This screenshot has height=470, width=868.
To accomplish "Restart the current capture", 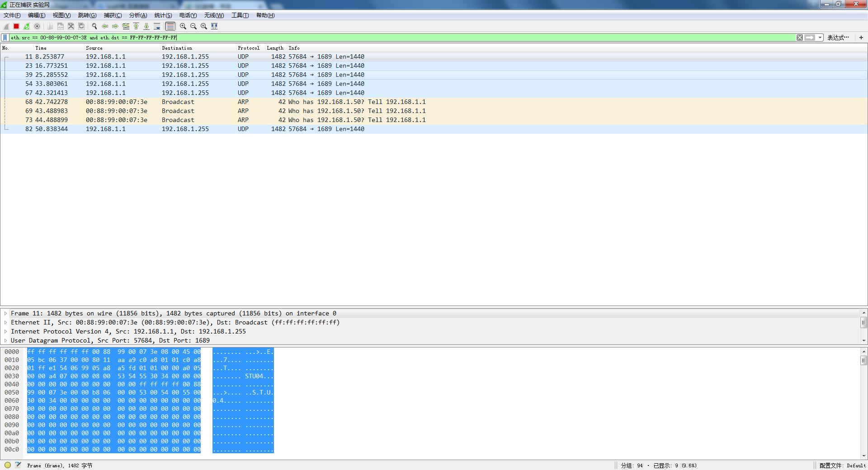I will click(x=27, y=26).
